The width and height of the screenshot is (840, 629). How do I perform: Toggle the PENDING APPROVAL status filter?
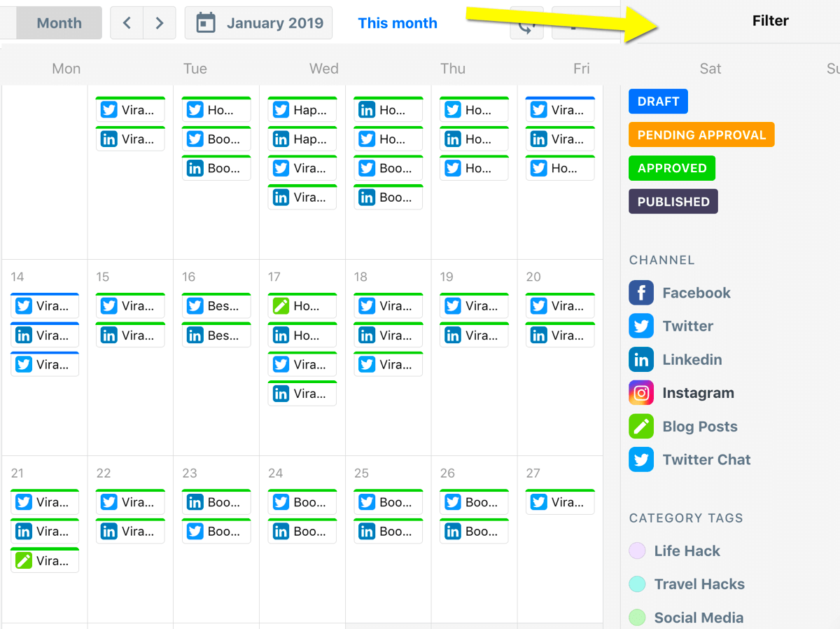coord(701,134)
